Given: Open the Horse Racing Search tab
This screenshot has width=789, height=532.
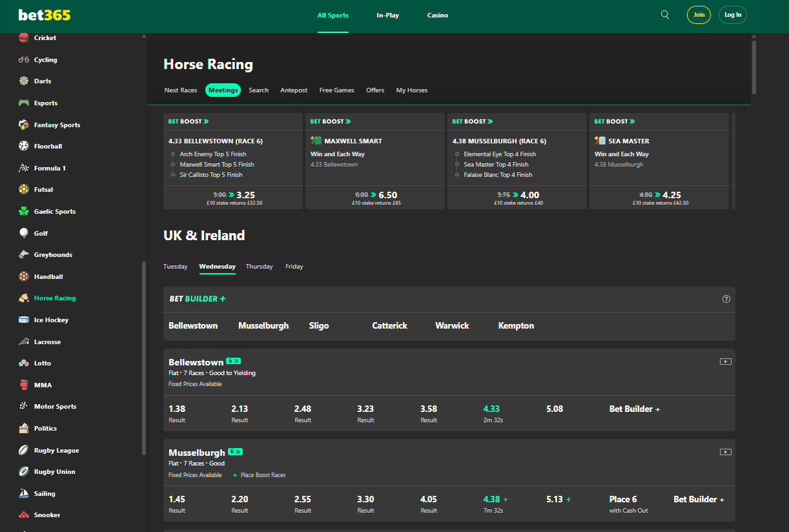Looking at the screenshot, I should tap(258, 90).
